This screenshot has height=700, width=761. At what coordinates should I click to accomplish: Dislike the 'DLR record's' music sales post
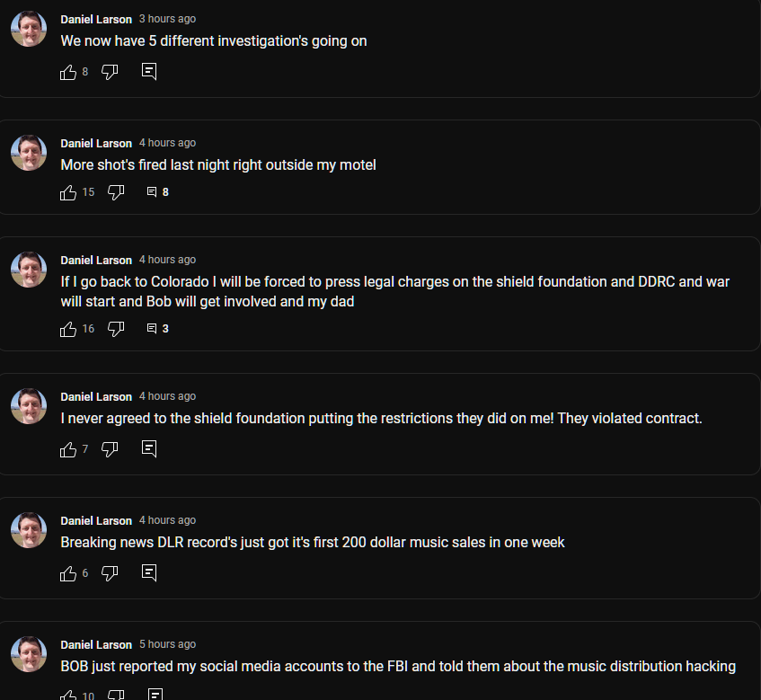(110, 574)
